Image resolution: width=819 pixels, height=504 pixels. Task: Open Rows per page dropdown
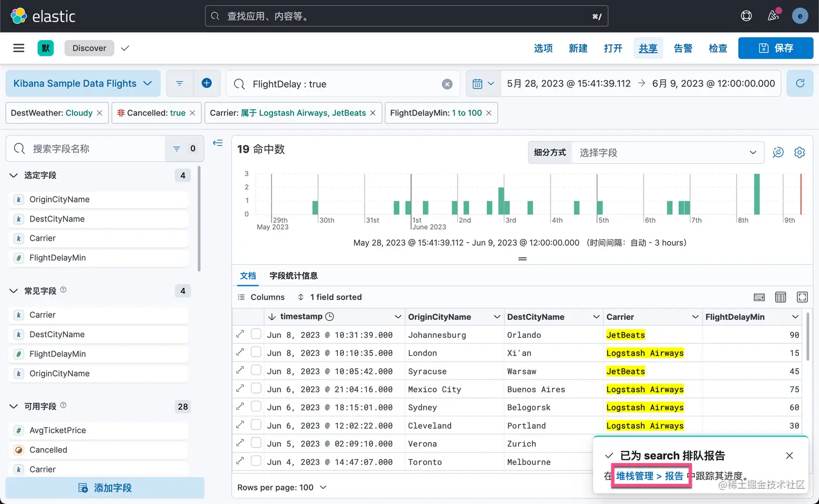click(x=282, y=487)
